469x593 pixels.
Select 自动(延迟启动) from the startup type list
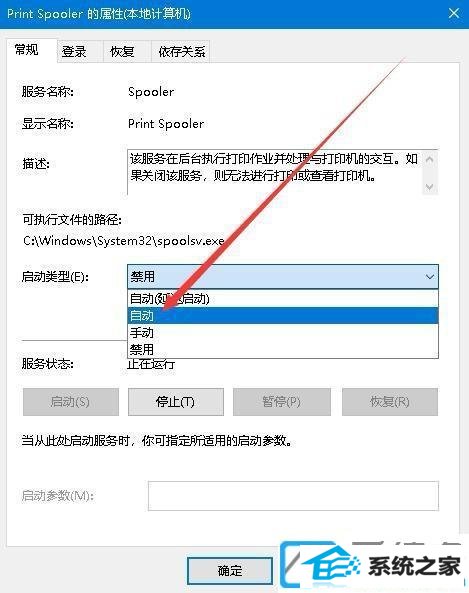click(283, 299)
